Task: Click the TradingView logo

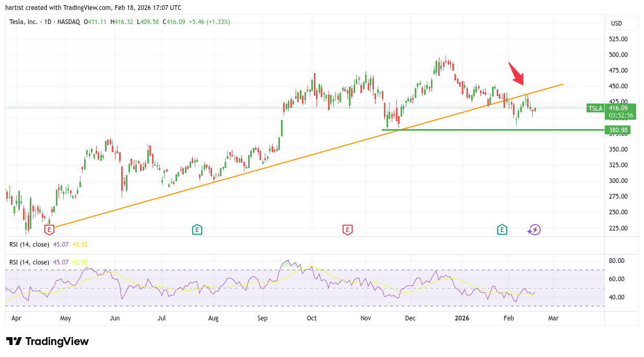Action: coord(48,341)
